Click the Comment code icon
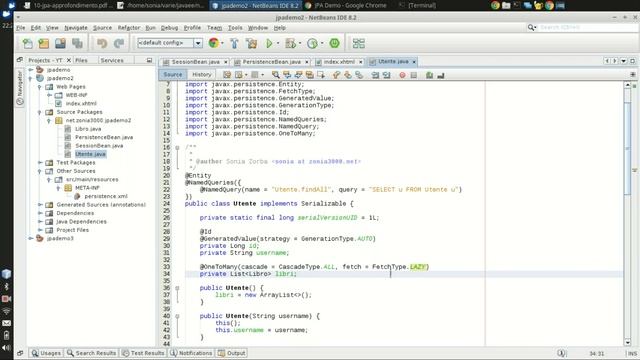Screen dimensions: 640x360 [x=429, y=75]
